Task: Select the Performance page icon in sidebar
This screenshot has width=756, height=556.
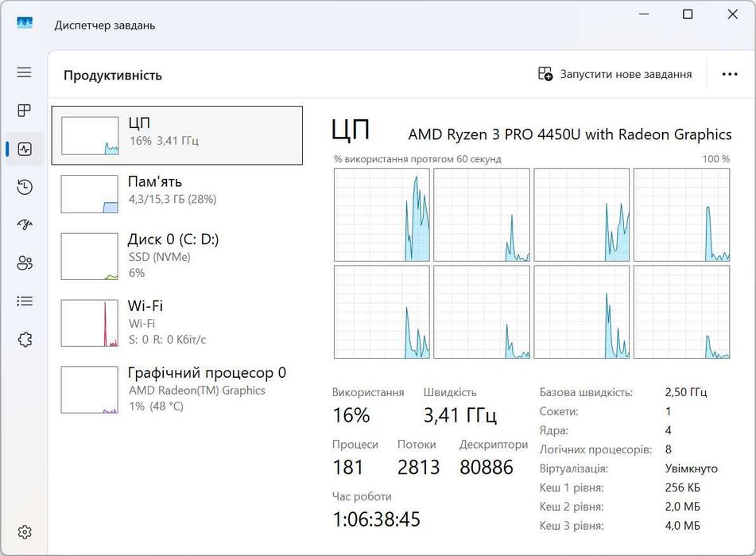Action: (25, 149)
